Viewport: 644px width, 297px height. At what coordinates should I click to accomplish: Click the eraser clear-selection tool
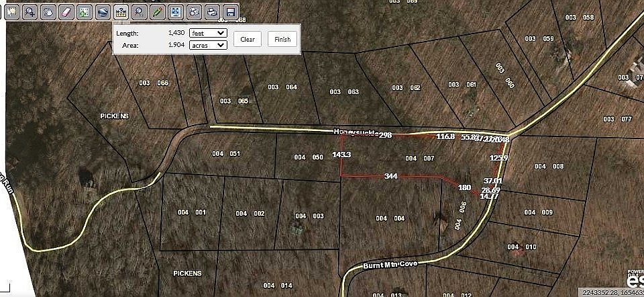(x=66, y=12)
